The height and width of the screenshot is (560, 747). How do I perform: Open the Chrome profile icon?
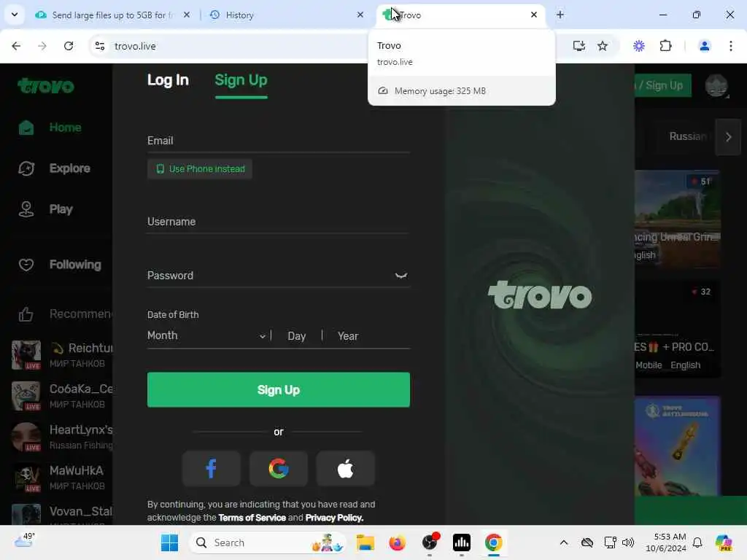(704, 46)
